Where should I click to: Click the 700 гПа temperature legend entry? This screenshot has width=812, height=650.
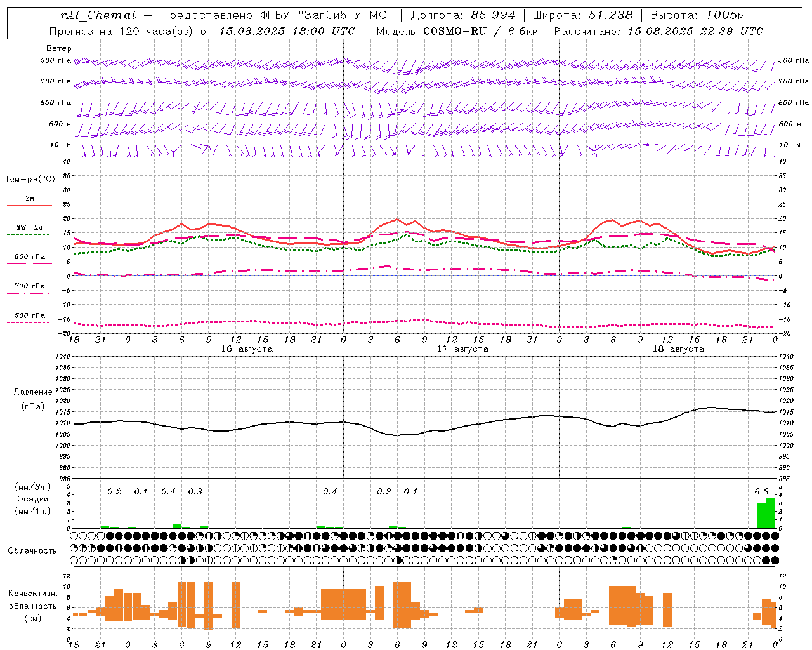point(29,286)
